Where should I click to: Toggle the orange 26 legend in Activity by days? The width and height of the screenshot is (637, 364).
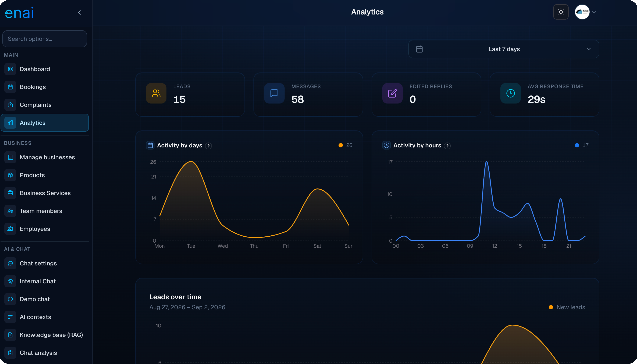[345, 145]
